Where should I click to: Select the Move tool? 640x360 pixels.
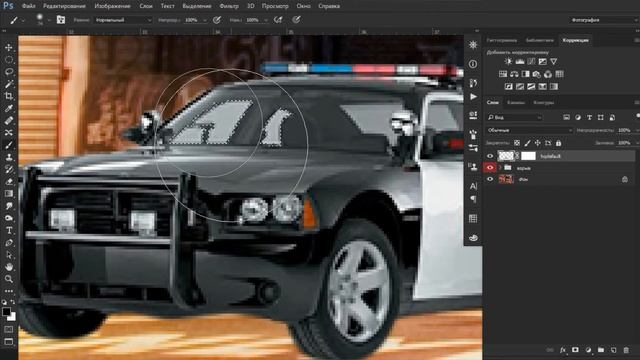[x=9, y=47]
